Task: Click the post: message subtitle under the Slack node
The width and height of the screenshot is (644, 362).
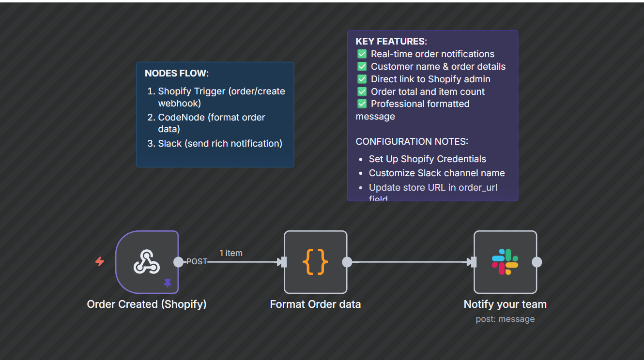Action: pos(505,318)
